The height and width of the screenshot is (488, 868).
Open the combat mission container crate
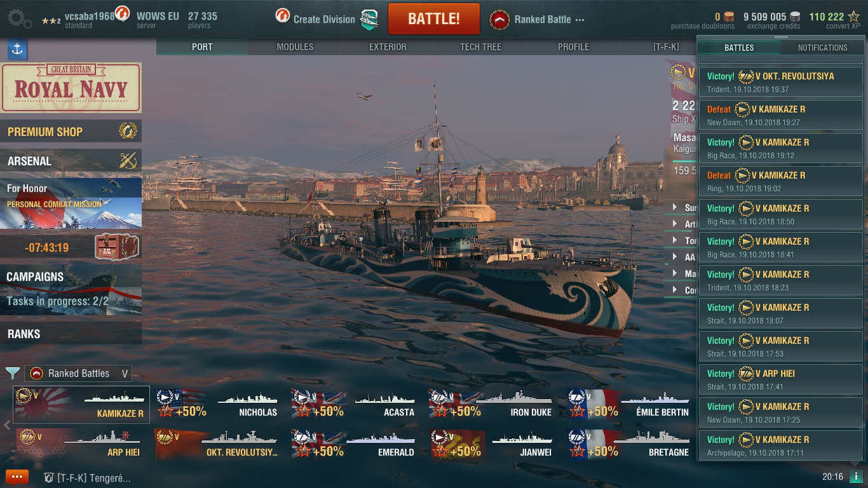116,247
